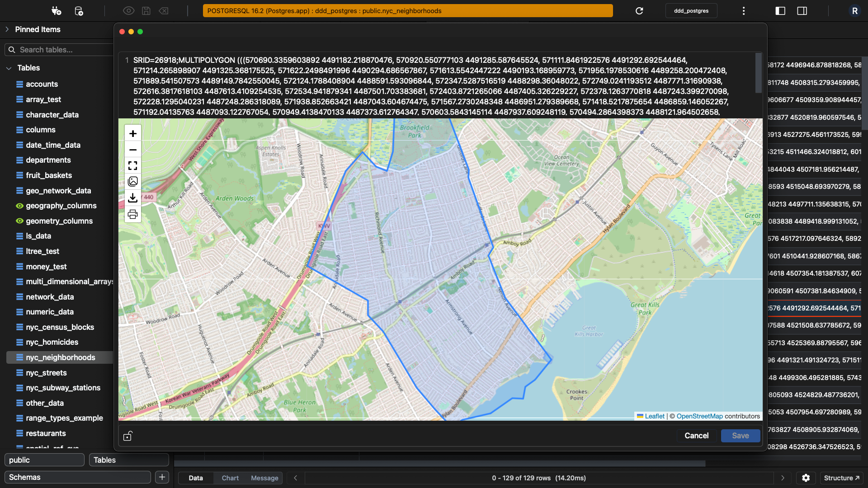
Task: Zoom out on the map
Action: click(x=133, y=150)
